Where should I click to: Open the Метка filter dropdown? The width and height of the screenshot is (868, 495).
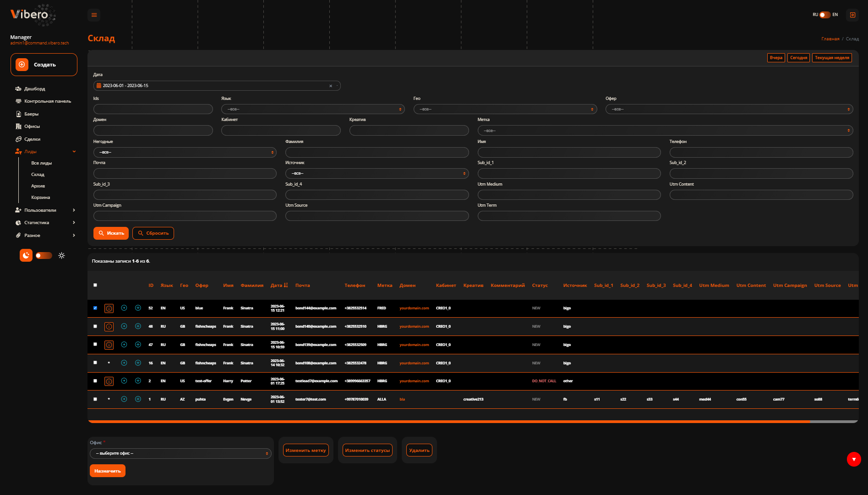(665, 131)
